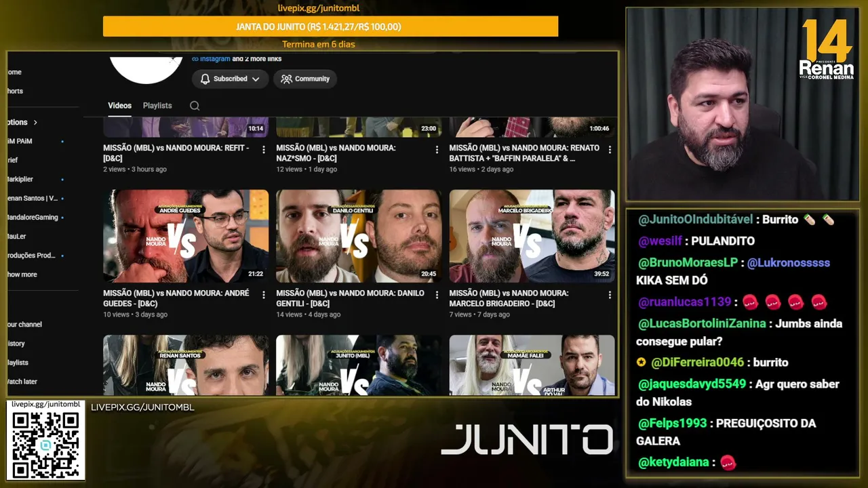Open the three-dot menu for the NAZ*SMO video
Screen dimensions: 868x488
[x=437, y=150]
